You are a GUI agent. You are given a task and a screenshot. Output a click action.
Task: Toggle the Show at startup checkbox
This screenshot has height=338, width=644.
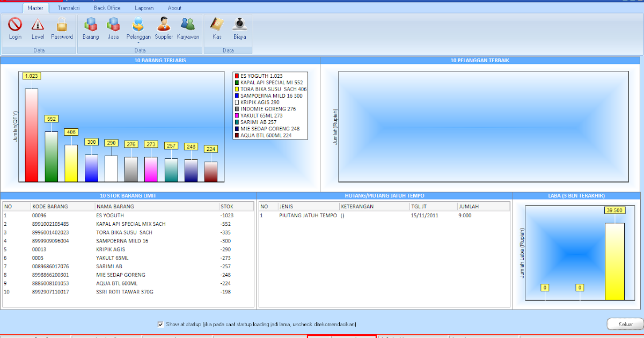click(x=160, y=324)
